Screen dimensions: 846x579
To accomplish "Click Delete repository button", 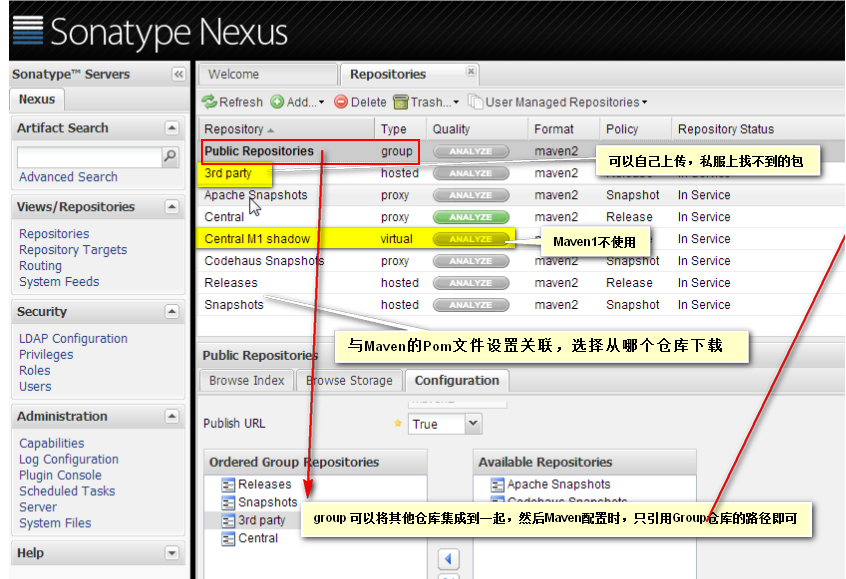I will click(360, 102).
